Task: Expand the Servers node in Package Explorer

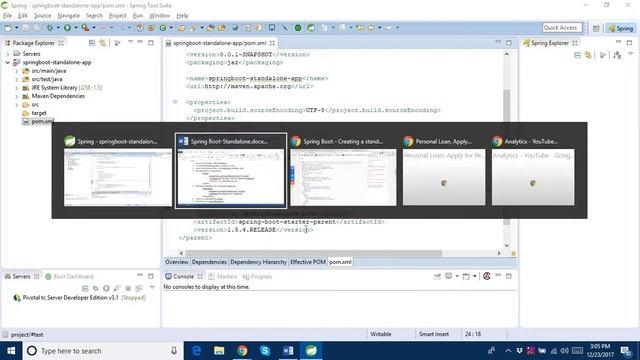Action: click(8, 54)
